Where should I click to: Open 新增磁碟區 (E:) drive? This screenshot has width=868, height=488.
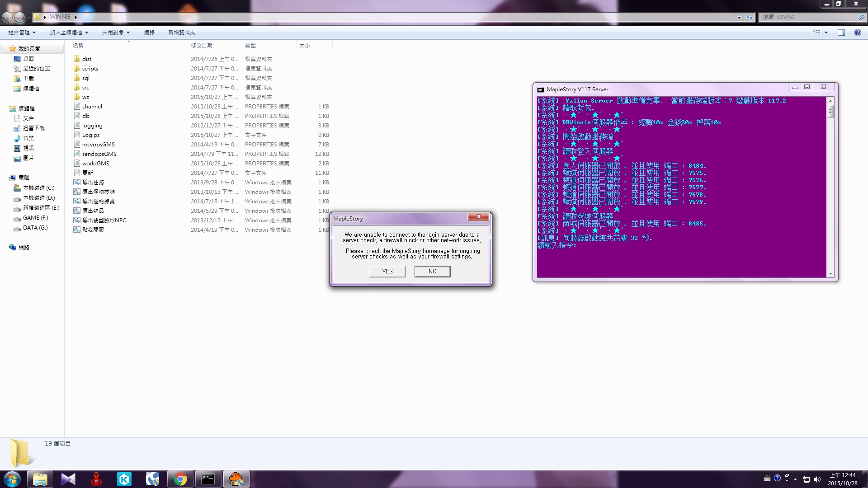click(41, 208)
